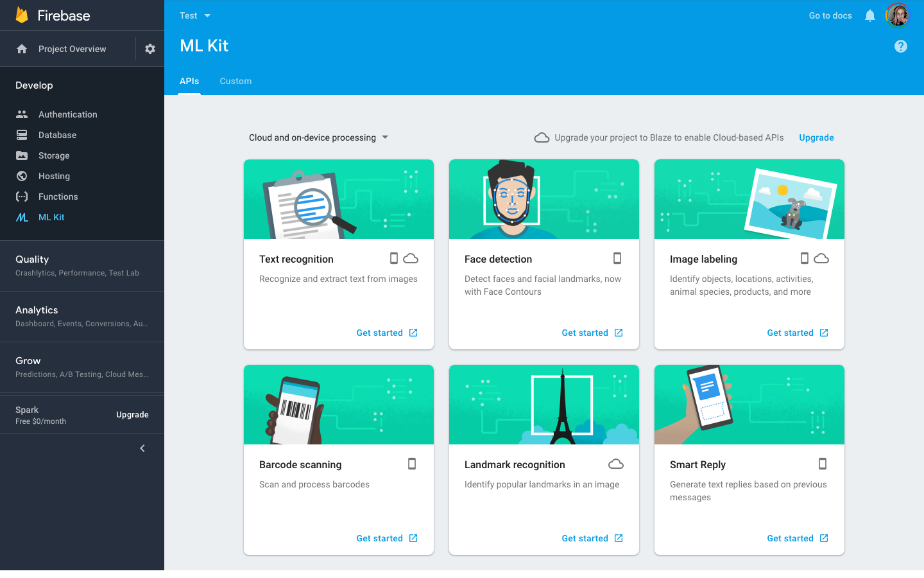Expand the Analytics section
The image size is (924, 578).
click(82, 317)
